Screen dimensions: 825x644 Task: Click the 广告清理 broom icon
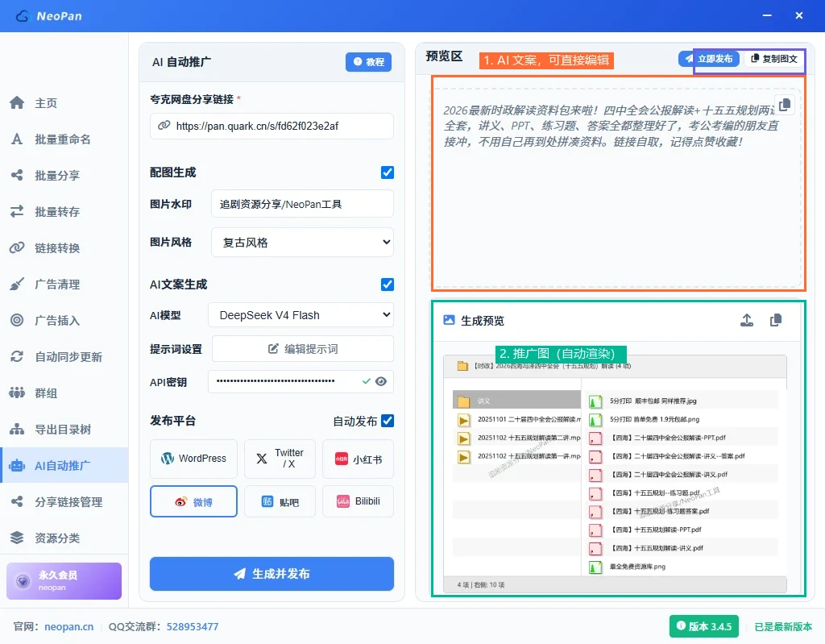(17, 284)
